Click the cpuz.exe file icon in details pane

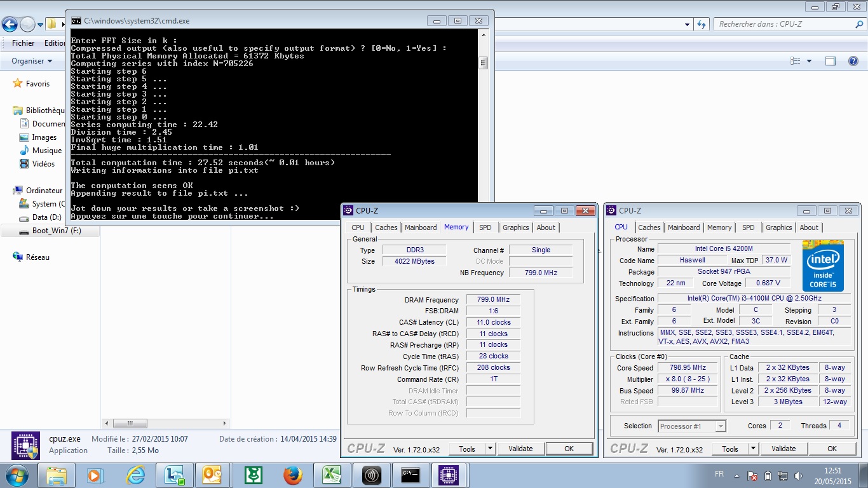(25, 445)
